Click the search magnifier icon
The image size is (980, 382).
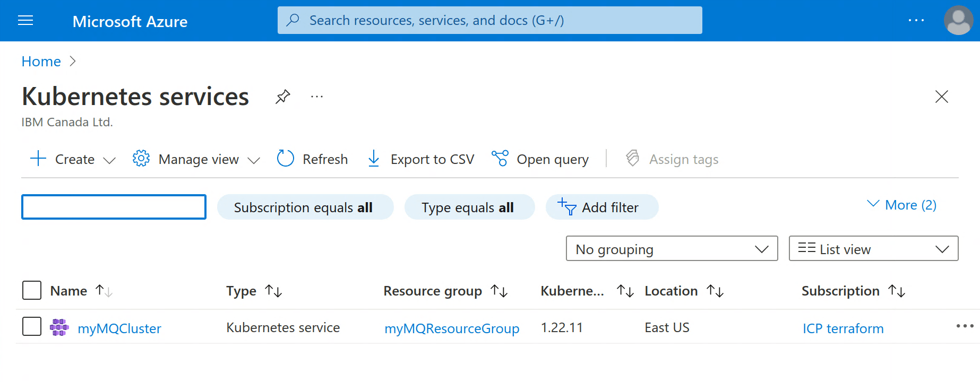[293, 20]
